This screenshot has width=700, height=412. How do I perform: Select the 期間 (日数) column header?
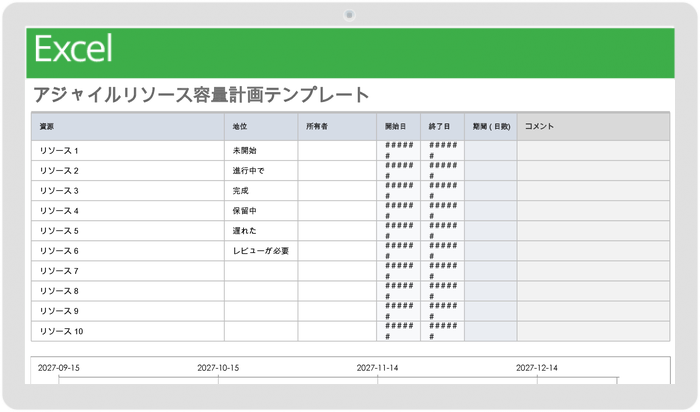click(491, 127)
